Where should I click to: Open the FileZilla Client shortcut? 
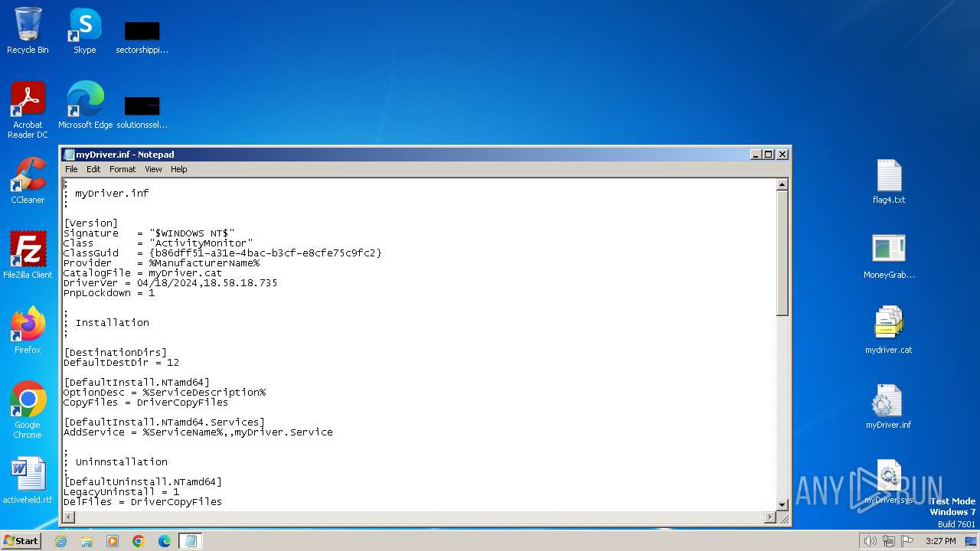(x=28, y=256)
